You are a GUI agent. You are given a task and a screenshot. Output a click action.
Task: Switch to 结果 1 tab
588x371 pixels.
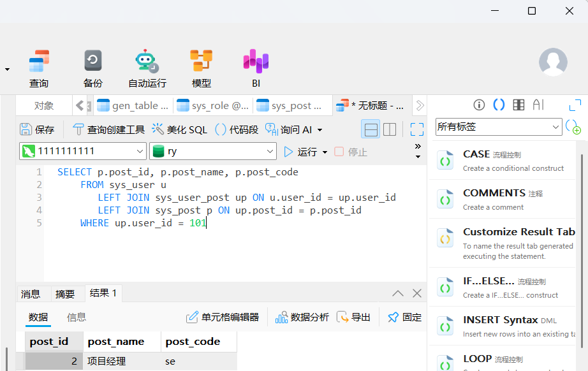click(x=103, y=293)
